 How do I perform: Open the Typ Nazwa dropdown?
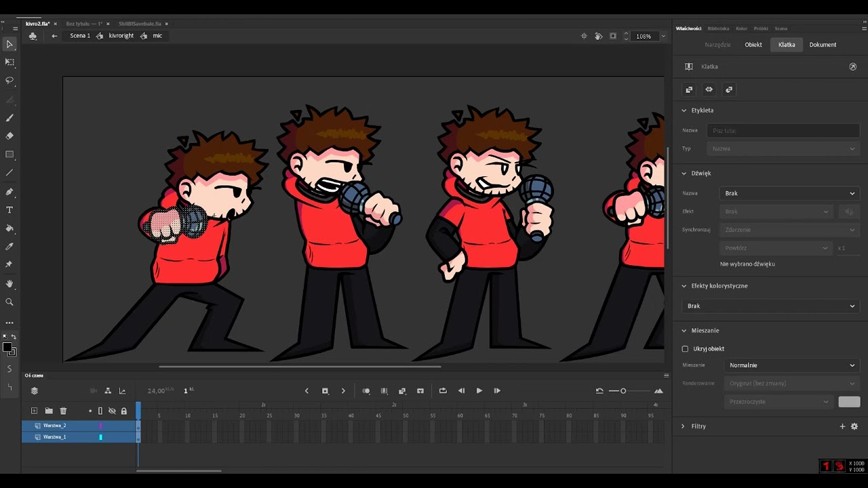point(783,148)
